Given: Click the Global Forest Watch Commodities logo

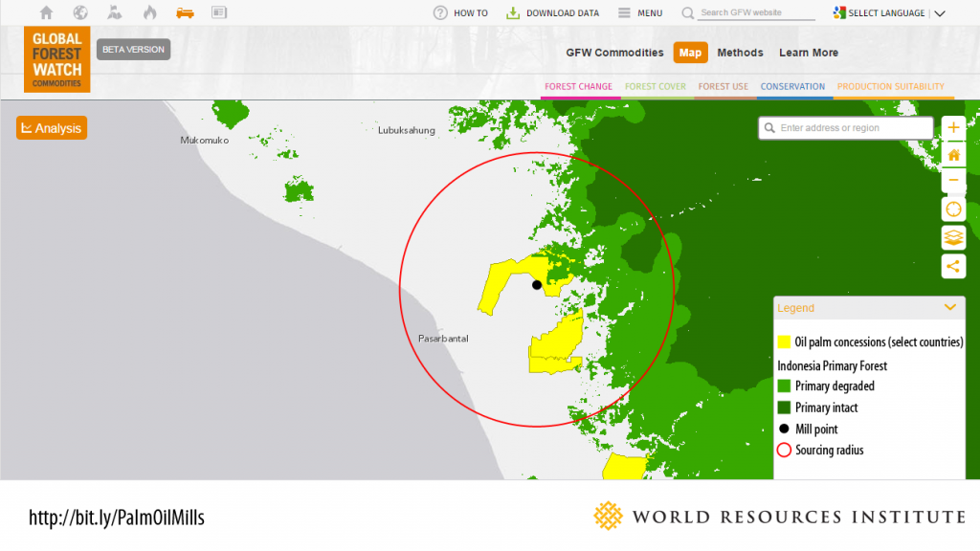Looking at the screenshot, I should coord(56,59).
